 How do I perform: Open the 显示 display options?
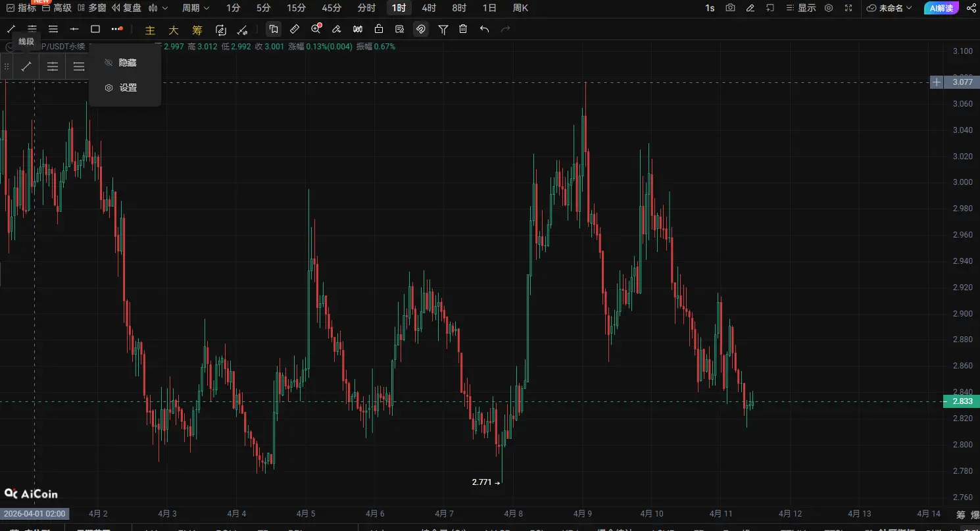pos(801,8)
